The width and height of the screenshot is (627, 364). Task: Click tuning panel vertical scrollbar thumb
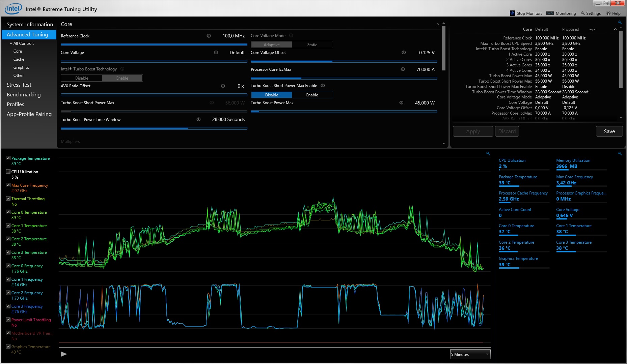(x=443, y=48)
